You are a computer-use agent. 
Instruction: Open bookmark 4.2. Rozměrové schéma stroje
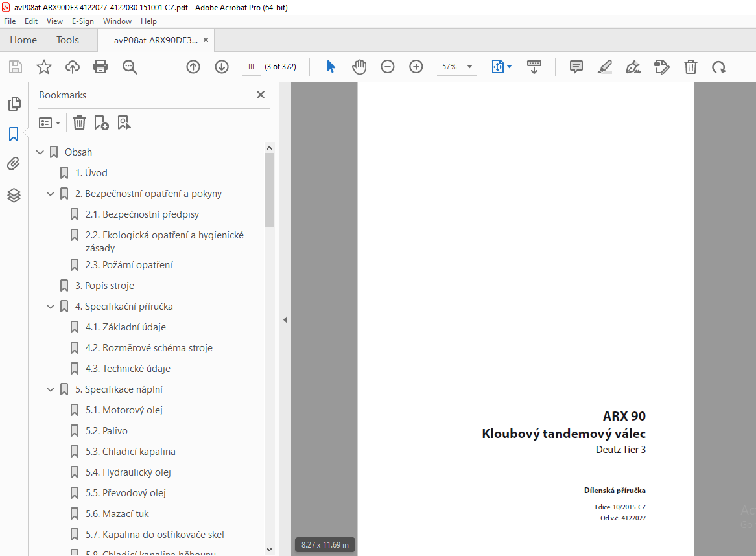tap(149, 348)
